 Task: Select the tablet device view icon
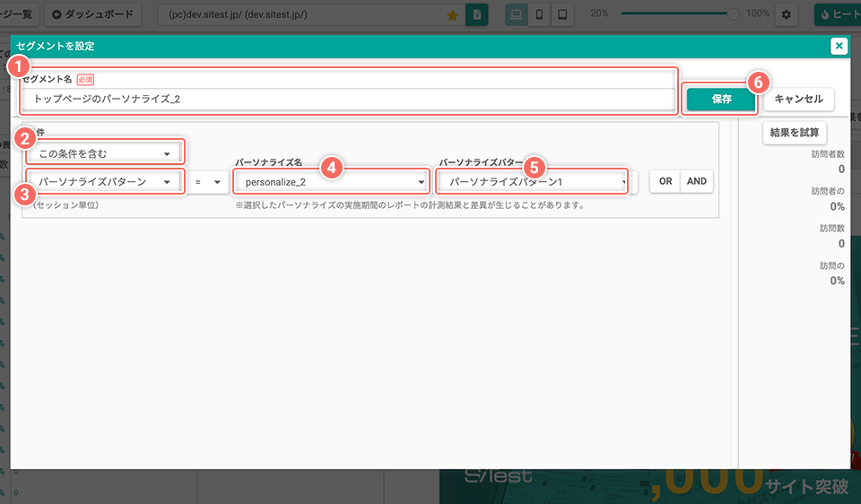coord(562,14)
